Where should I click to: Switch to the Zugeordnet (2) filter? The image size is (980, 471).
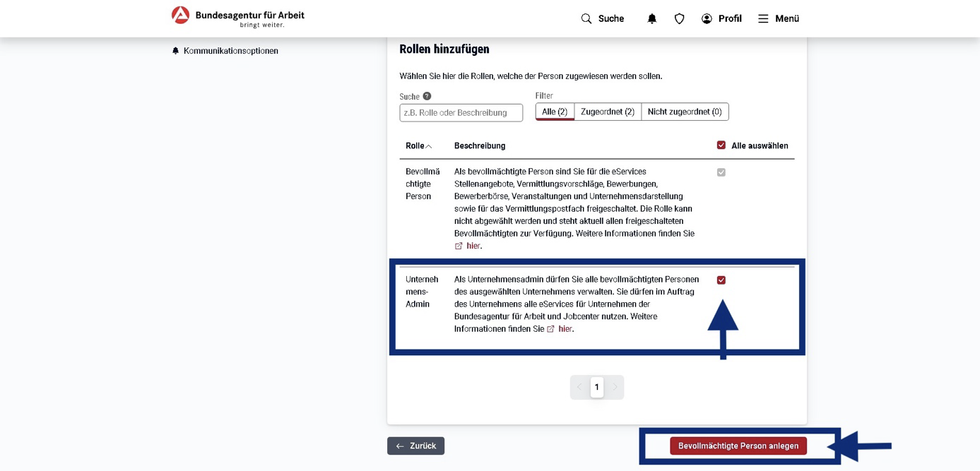[607, 112]
